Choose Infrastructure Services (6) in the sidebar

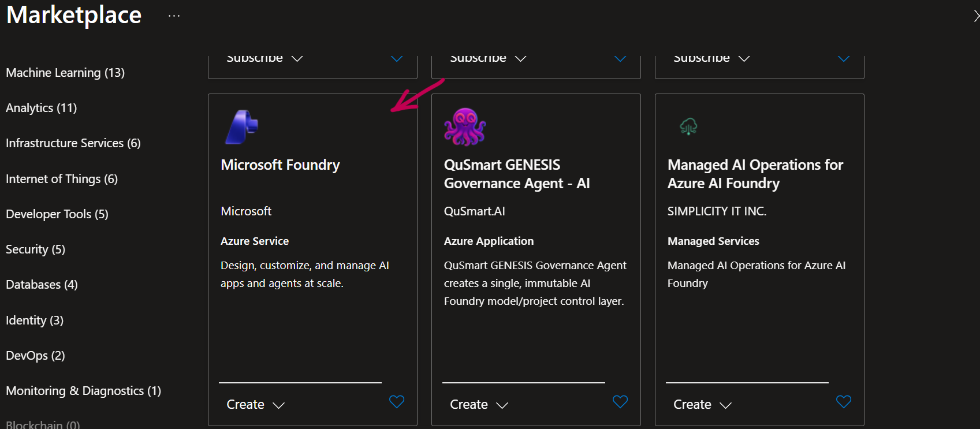coord(73,143)
